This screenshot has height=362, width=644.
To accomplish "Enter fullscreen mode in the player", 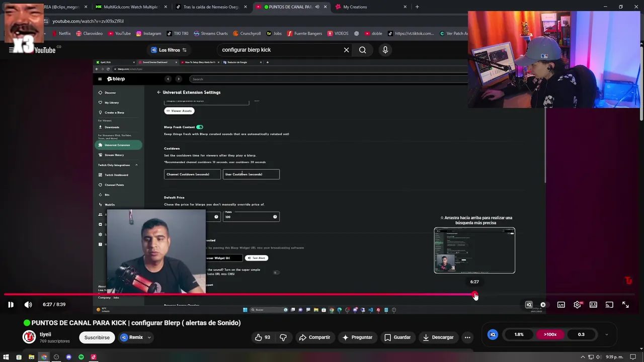I will click(625, 305).
